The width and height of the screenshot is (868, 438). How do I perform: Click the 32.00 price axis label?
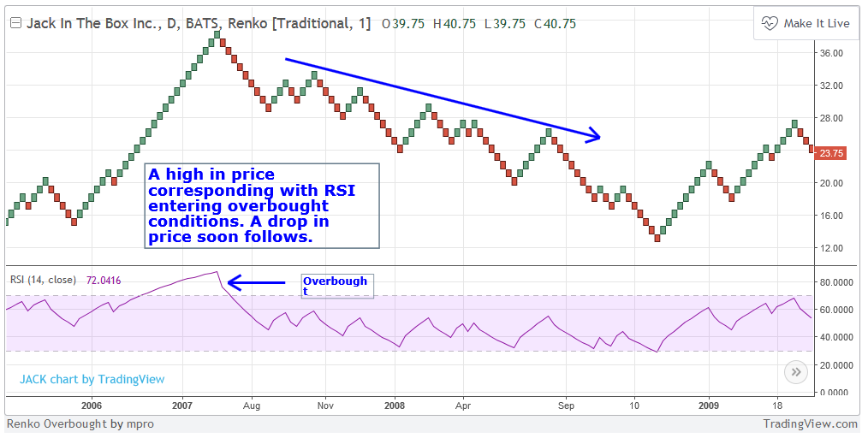831,86
